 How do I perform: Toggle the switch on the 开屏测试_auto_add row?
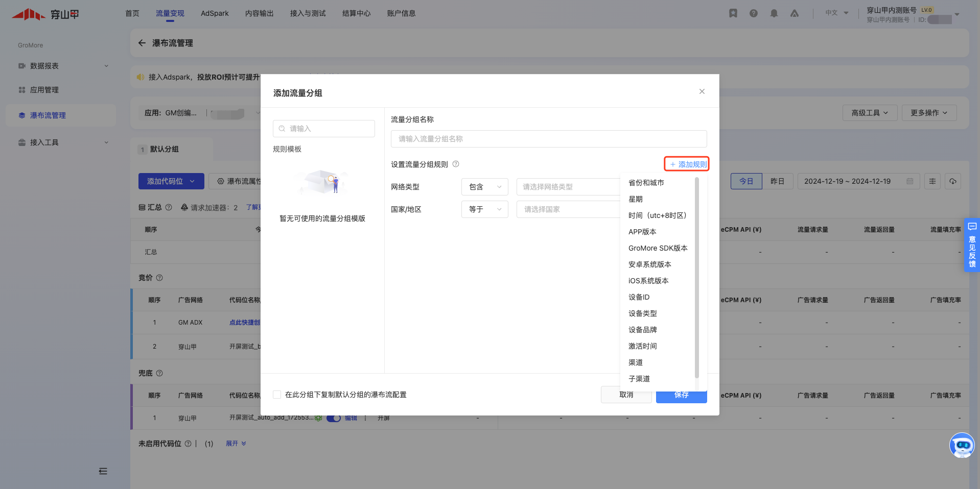334,418
